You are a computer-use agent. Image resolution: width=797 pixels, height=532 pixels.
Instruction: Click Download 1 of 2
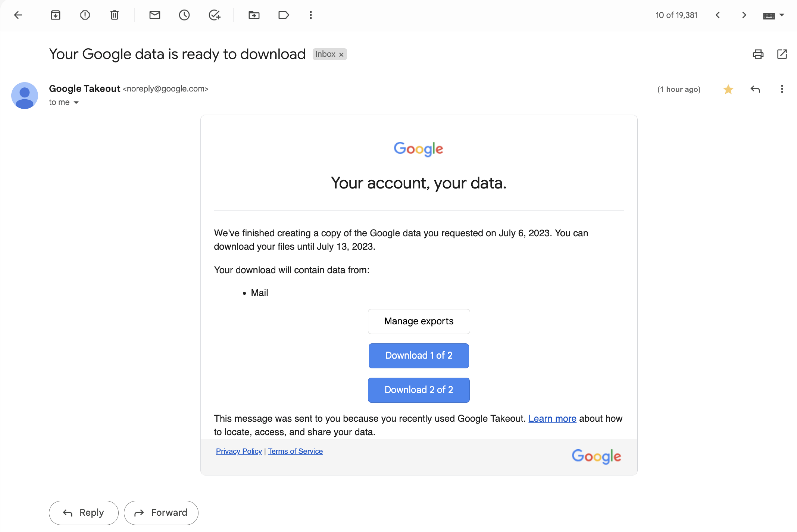coord(419,356)
